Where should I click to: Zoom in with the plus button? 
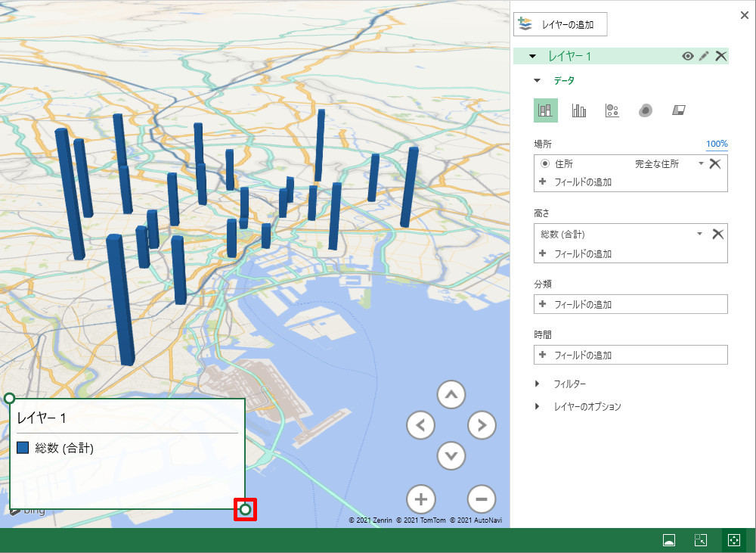421,499
